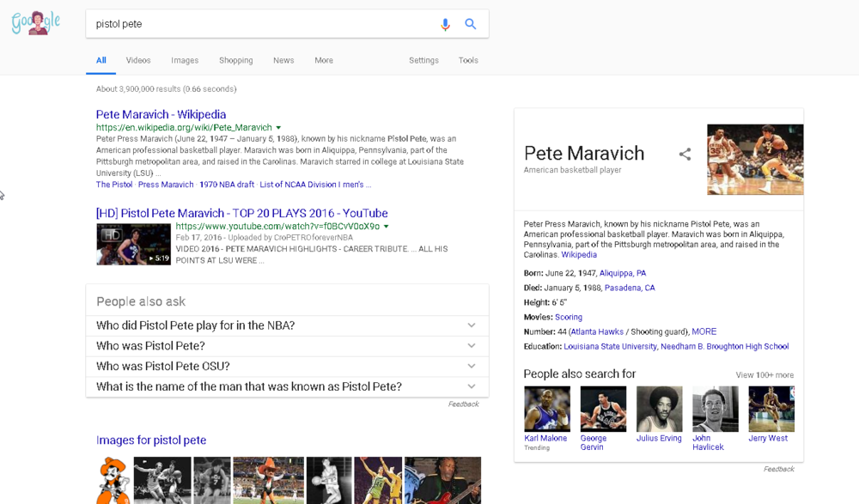Open the YouTube video thumbnail for Pistol Pete
Screen dimensions: 859x504
[x=133, y=244]
